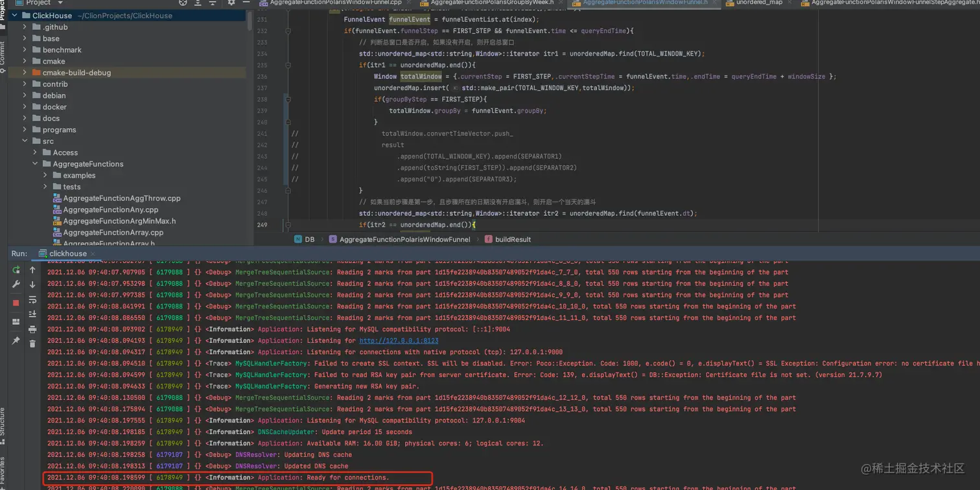Open AggregateFunctionArgMinMax.h file

119,221
